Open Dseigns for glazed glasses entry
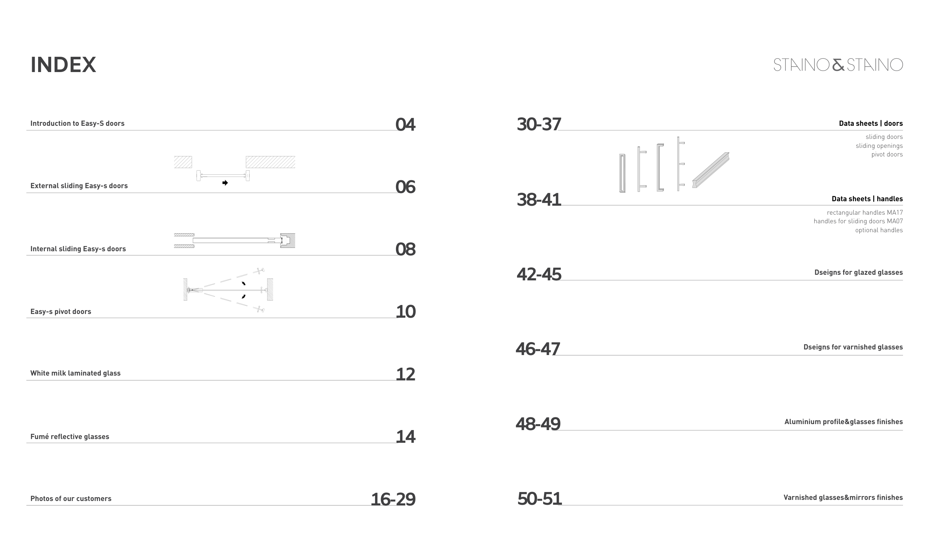934x560 pixels. pyautogui.click(x=858, y=273)
